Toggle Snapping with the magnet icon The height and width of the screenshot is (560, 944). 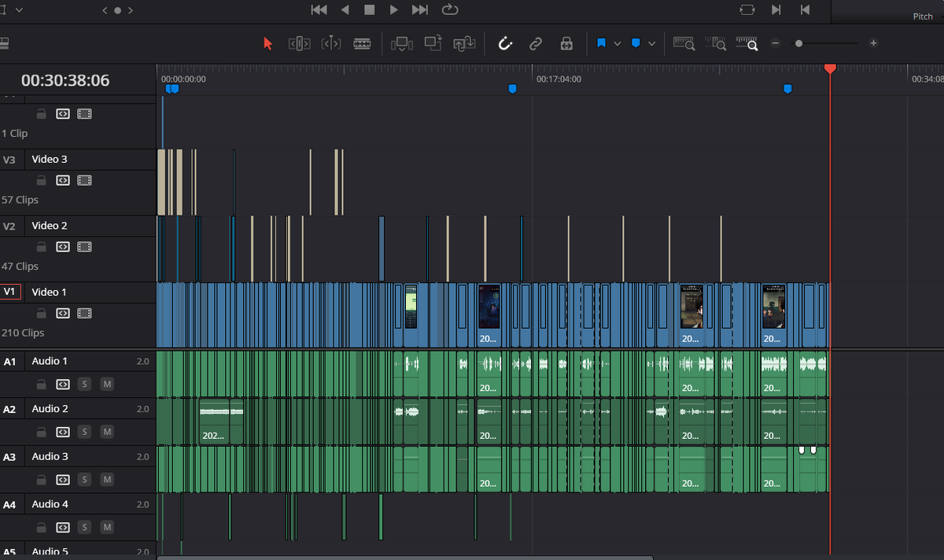coord(505,43)
